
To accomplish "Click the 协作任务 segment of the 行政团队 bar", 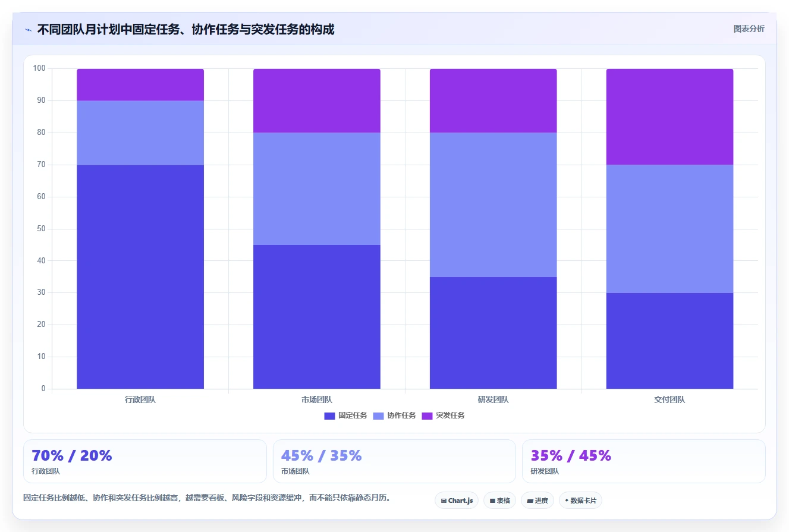I will point(140,133).
